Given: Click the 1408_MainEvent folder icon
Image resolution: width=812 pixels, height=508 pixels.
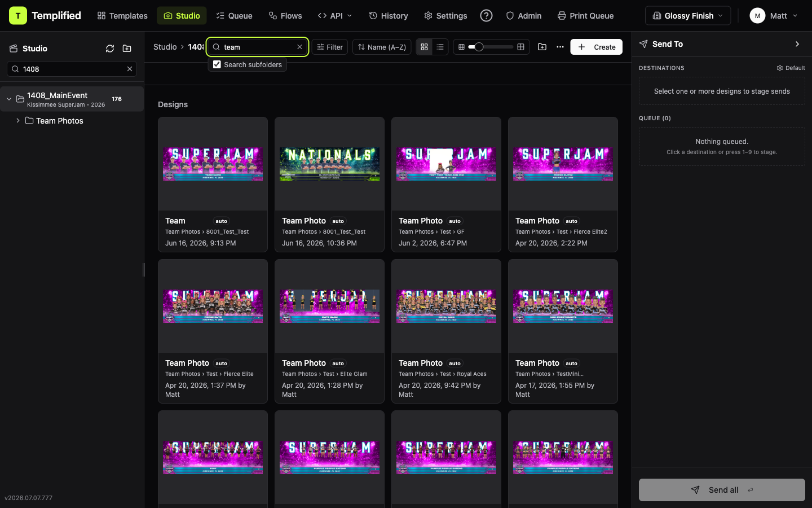Looking at the screenshot, I should point(20,99).
